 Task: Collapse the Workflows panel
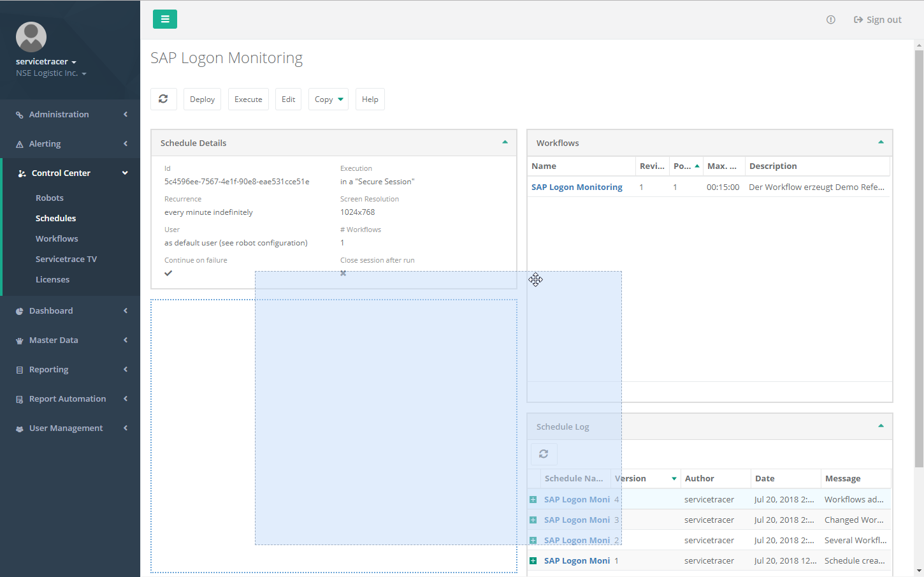pyautogui.click(x=881, y=142)
